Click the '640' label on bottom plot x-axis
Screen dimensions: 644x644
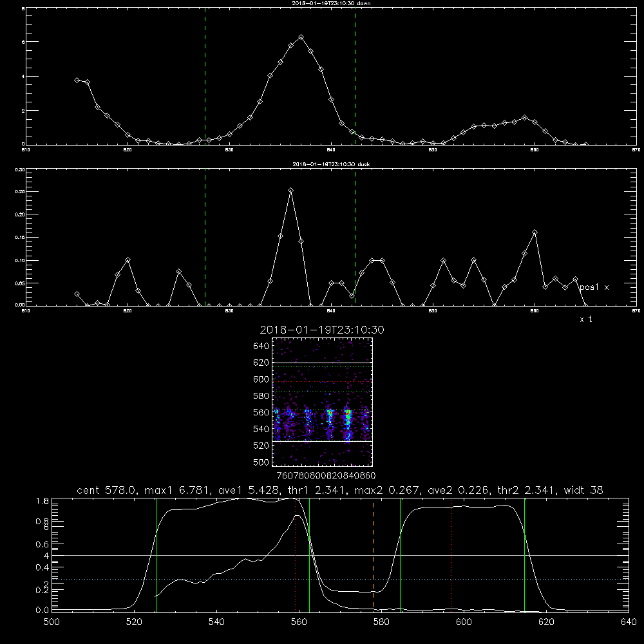pyautogui.click(x=629, y=622)
